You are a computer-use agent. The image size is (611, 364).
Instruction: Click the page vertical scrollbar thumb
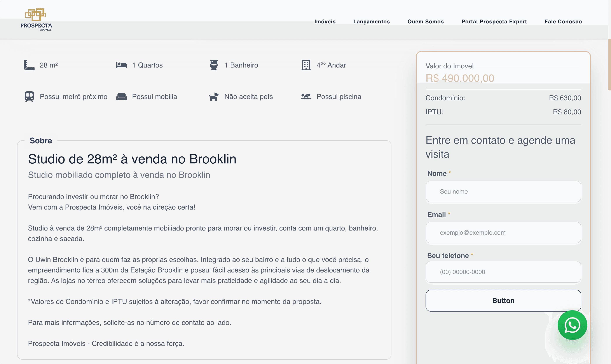609,64
